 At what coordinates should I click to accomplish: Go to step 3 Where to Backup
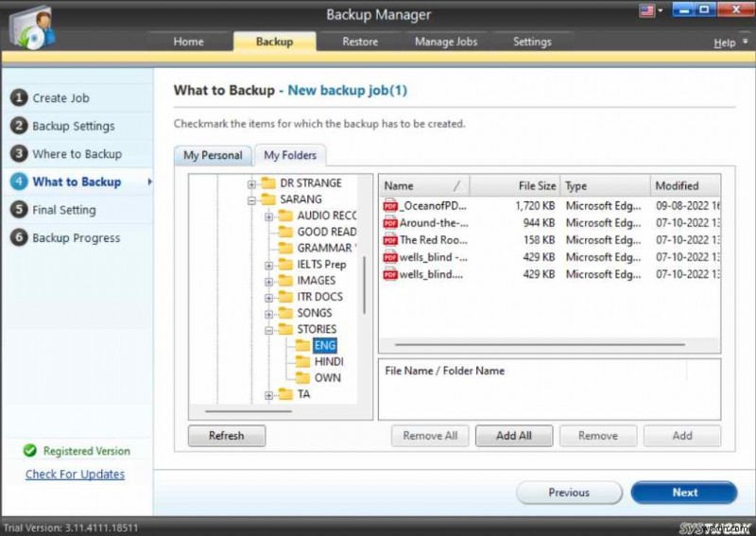tap(77, 154)
